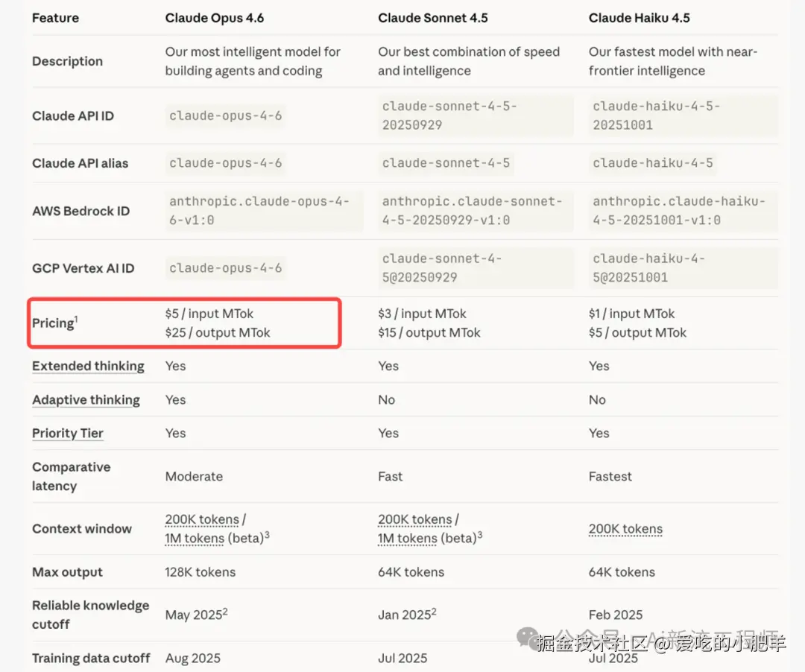Click the Feb 2025 knowledge cutoff value

(x=616, y=615)
